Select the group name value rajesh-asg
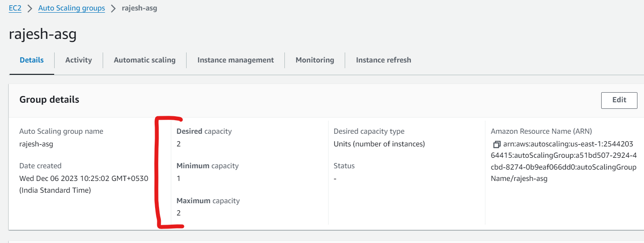This screenshot has height=243, width=644. click(x=36, y=144)
